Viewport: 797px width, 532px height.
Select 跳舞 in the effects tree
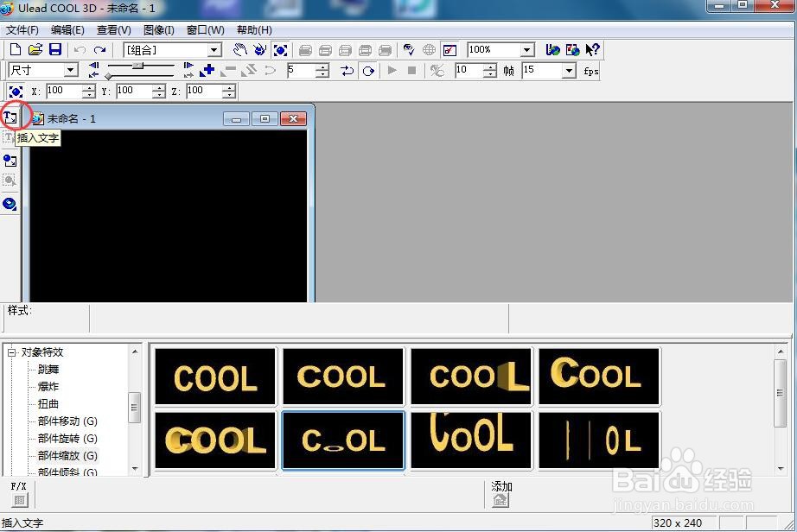coord(48,370)
